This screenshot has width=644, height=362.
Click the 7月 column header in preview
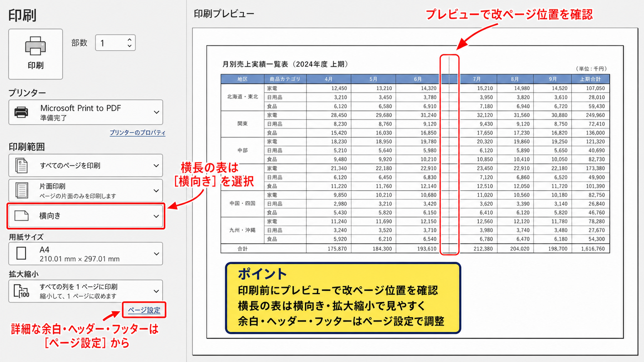tap(477, 79)
